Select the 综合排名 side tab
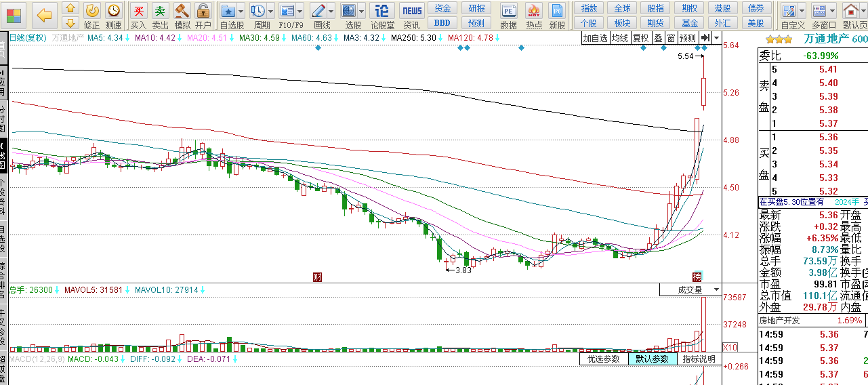Screen dimensions: 868x385 tap(3, 279)
